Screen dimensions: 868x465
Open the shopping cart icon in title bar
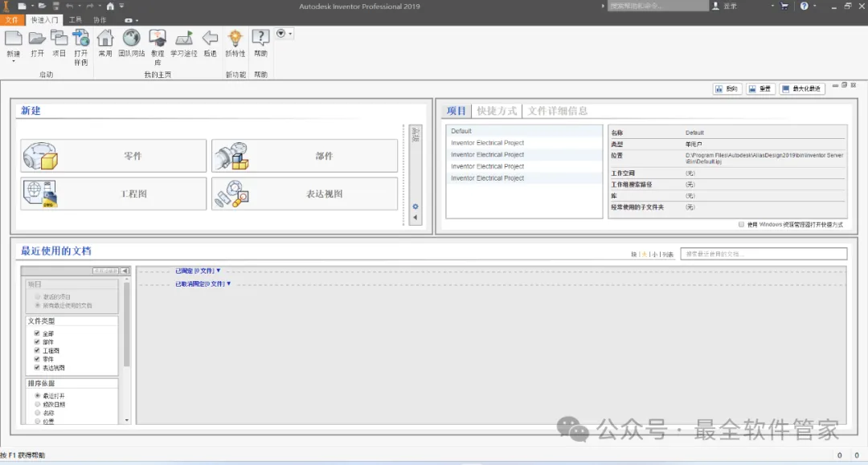click(784, 6)
